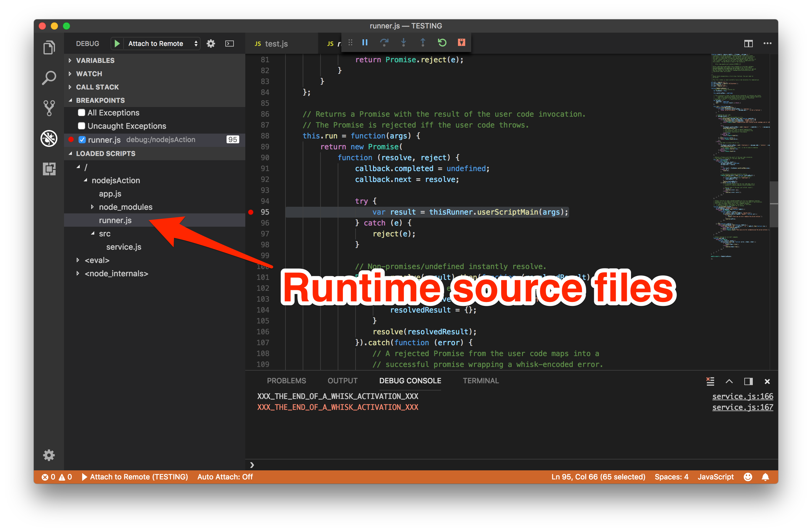
Task: Toggle the Uncaught Exceptions checkbox
Action: click(82, 126)
